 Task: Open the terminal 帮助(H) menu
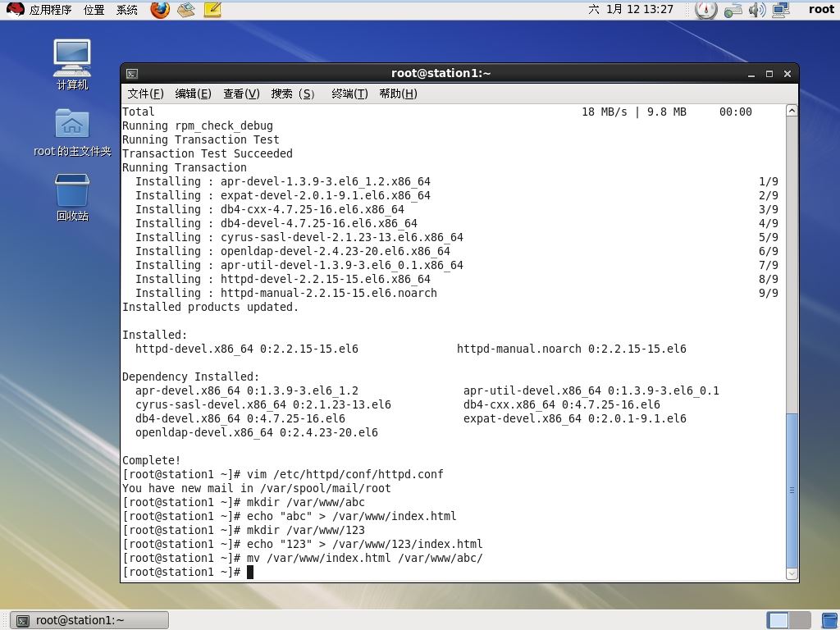pyautogui.click(x=398, y=94)
